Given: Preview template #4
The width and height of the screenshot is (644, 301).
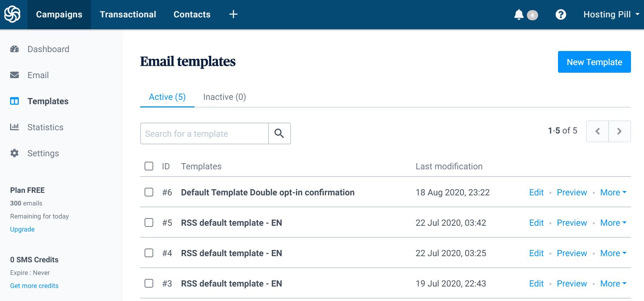Looking at the screenshot, I should (572, 253).
